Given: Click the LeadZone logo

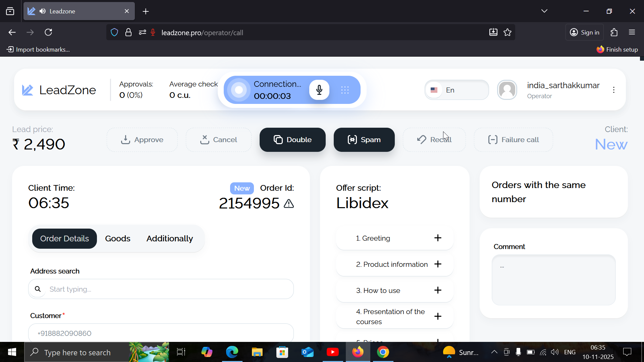Looking at the screenshot, I should pyautogui.click(x=59, y=90).
